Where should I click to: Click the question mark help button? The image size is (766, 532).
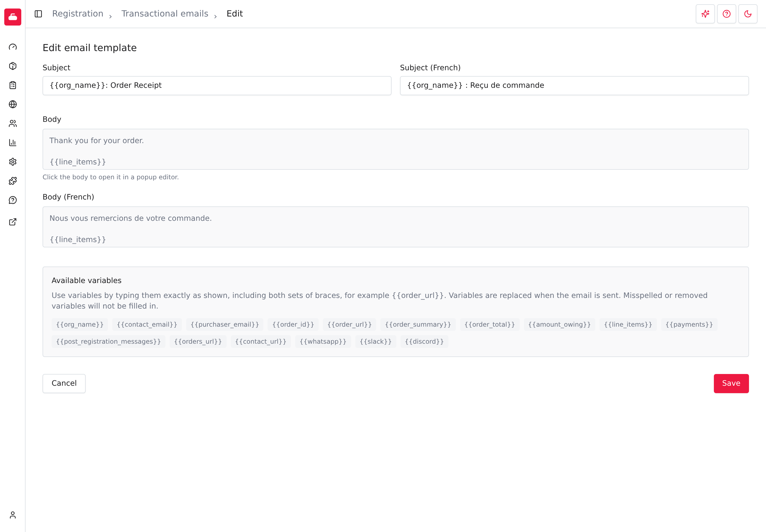(x=727, y=14)
